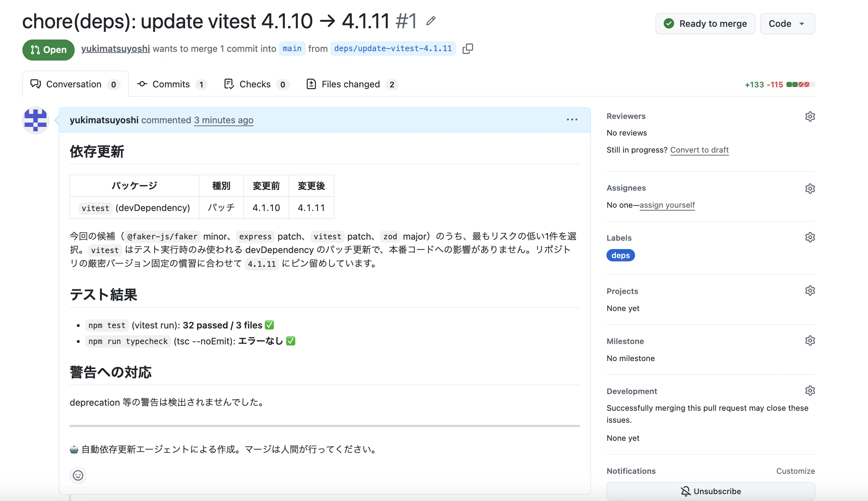Screen dimensions: 868x501
Task: Click the パッチ cell in the table
Action: point(221,208)
